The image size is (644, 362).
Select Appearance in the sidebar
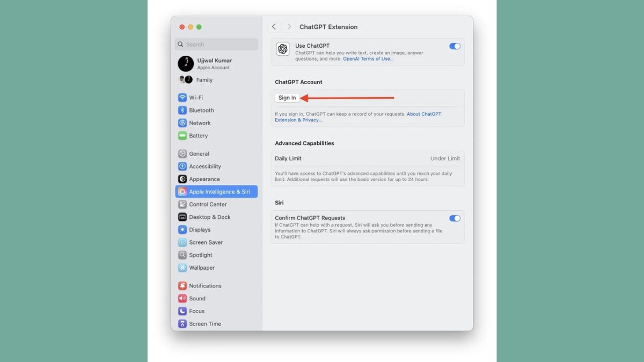point(216,179)
